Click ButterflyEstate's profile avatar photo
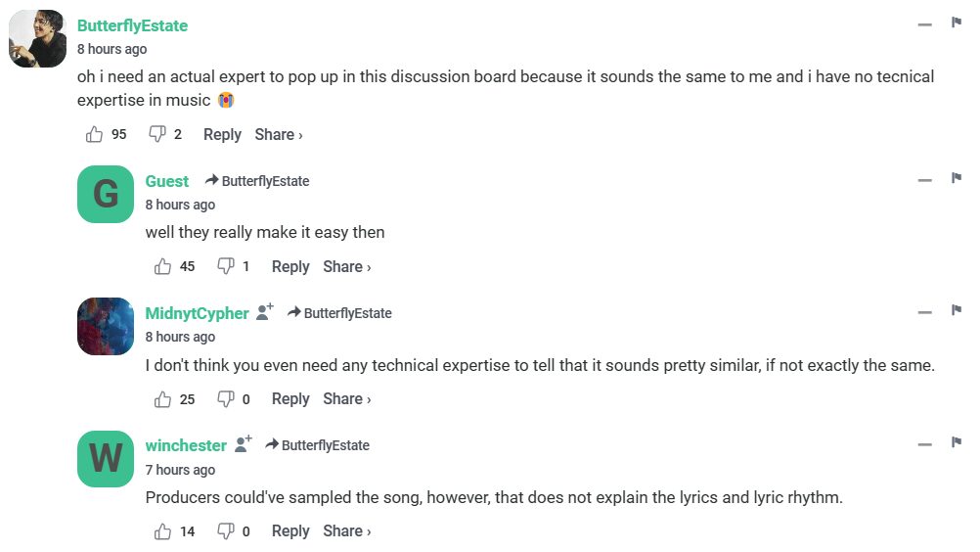The image size is (980, 552). [x=37, y=39]
